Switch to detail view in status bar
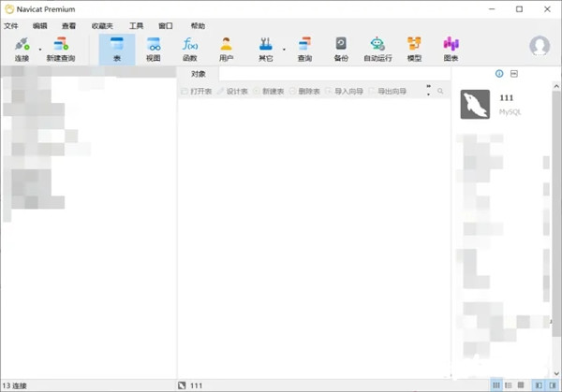 (x=509, y=385)
